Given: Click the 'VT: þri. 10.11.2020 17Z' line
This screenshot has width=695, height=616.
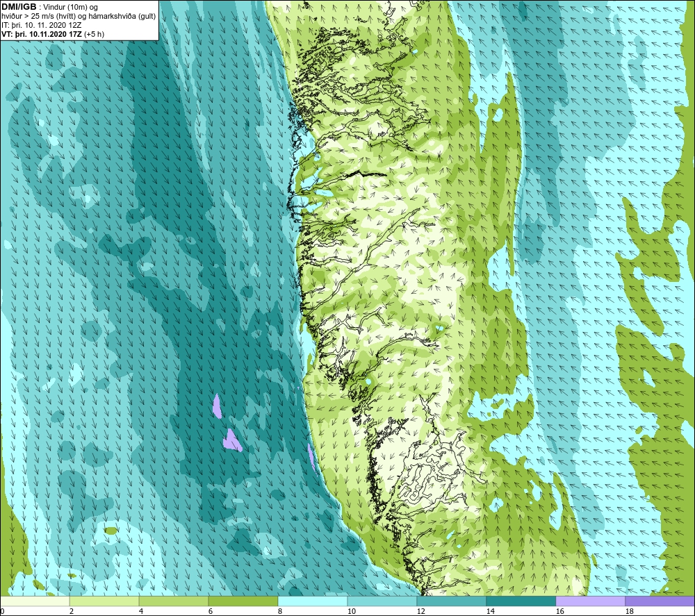Looking at the screenshot, I should (41, 34).
